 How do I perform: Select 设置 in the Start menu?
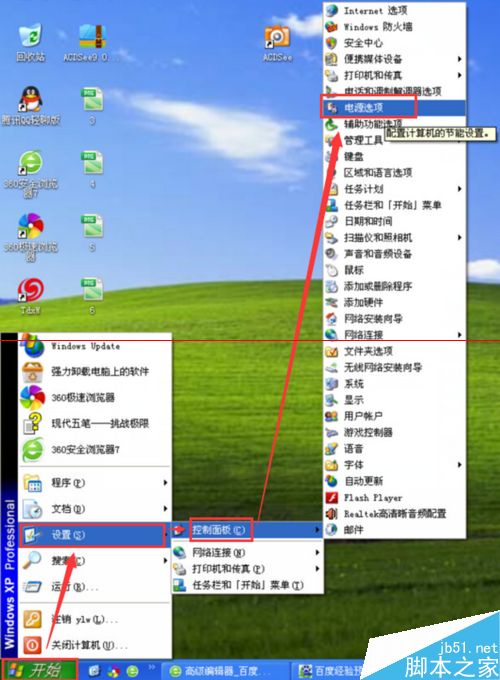[93, 535]
